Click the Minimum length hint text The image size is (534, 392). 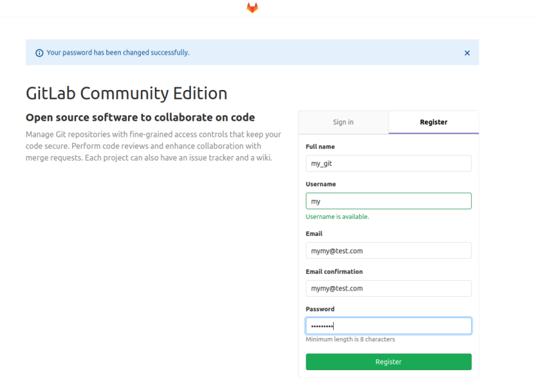350,339
